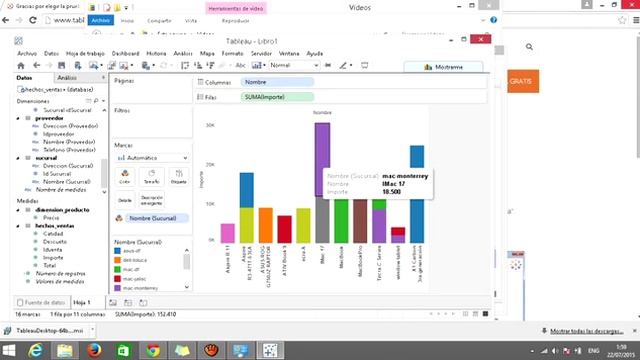Open the Etiqueta label marks button

coord(179,177)
